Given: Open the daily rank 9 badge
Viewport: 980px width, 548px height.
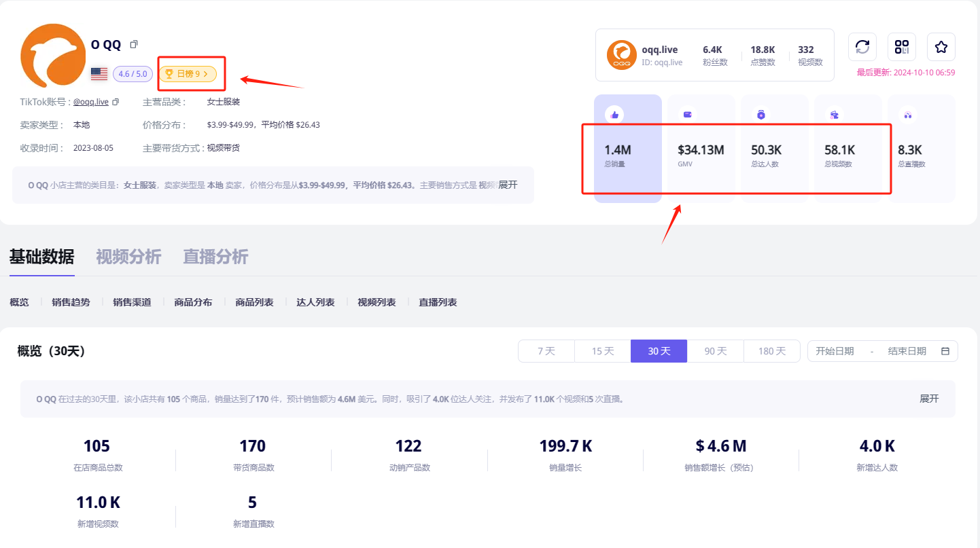Looking at the screenshot, I should coord(188,73).
